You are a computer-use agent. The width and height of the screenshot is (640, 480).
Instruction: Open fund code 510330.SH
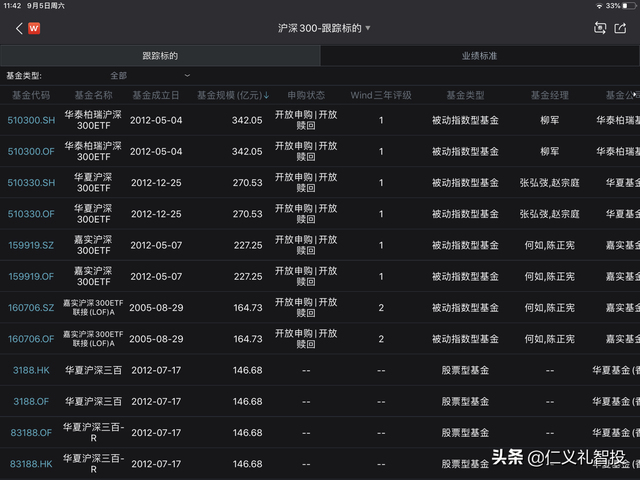click(31, 182)
